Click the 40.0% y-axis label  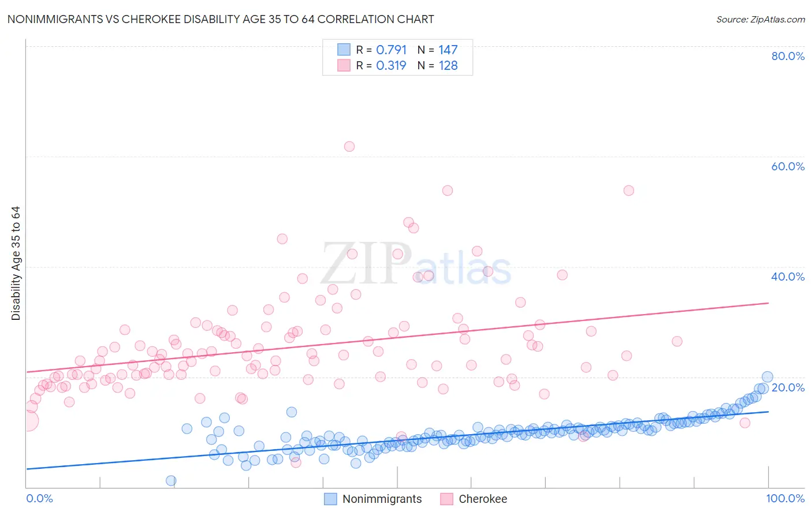(788, 277)
